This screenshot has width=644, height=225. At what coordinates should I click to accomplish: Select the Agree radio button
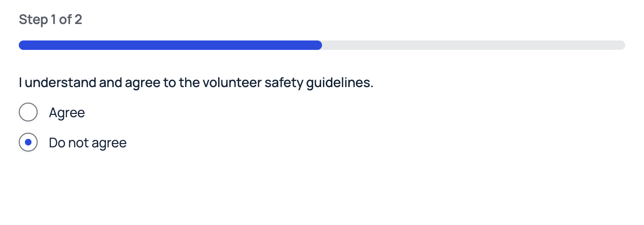click(28, 112)
